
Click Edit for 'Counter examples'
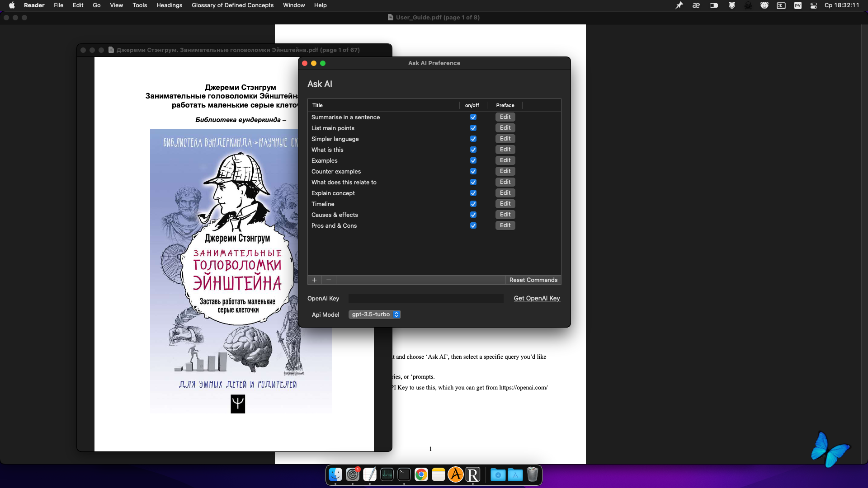(505, 171)
